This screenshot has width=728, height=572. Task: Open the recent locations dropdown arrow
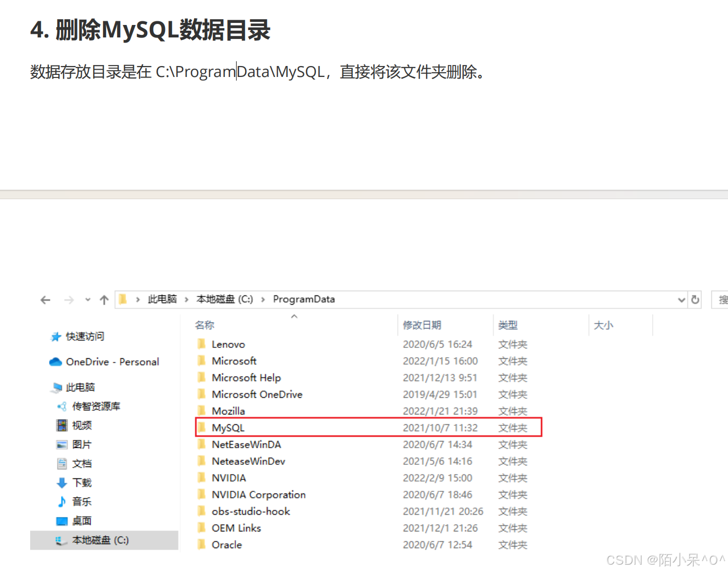pos(87,300)
